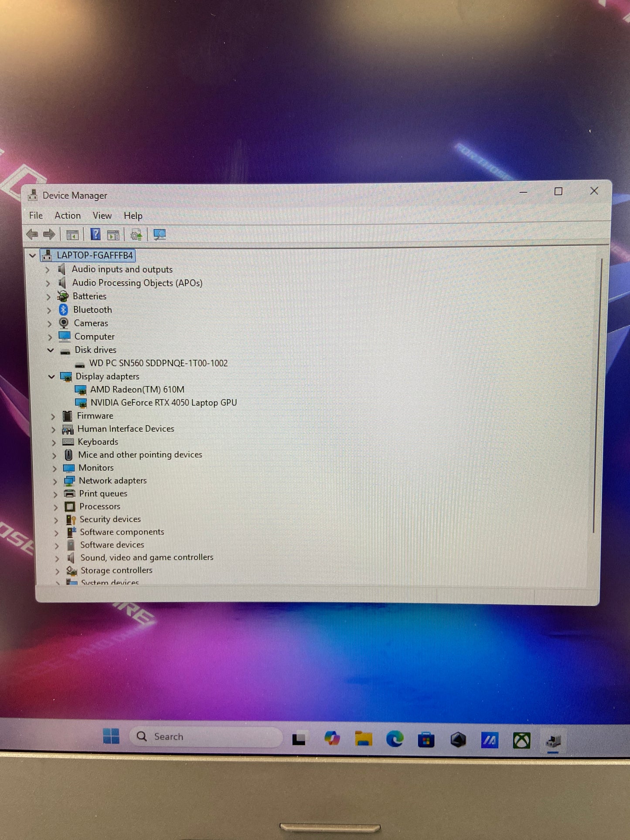This screenshot has width=630, height=840.
Task: Collapse the Display adapters category
Action: (x=51, y=377)
